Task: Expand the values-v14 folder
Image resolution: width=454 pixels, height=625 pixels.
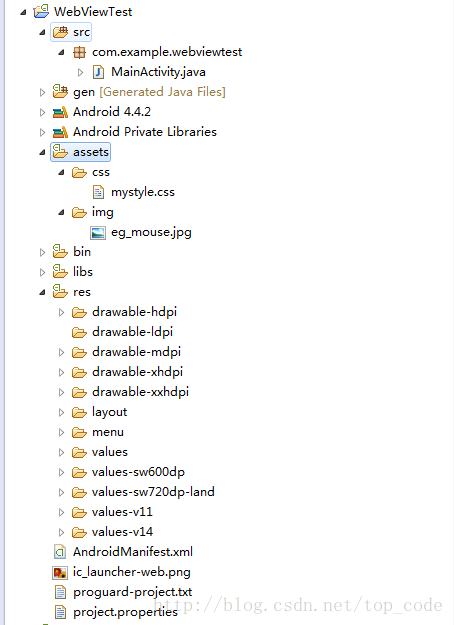Action: [61, 532]
